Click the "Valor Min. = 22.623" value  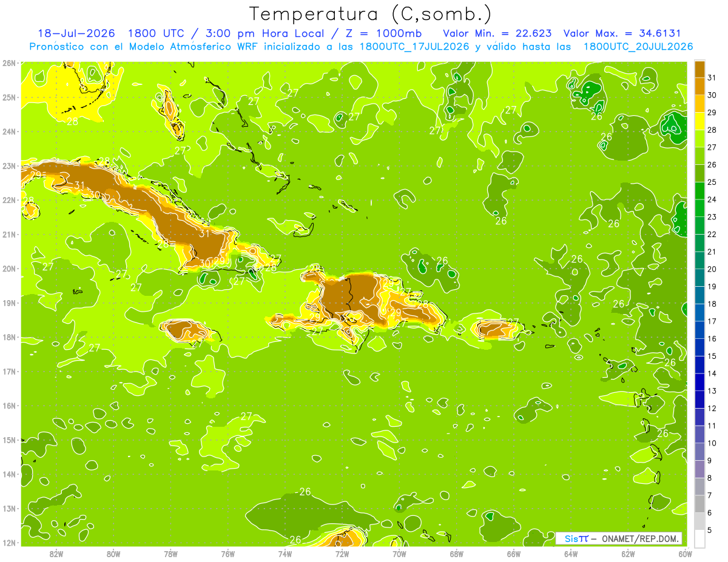pyautogui.click(x=497, y=33)
